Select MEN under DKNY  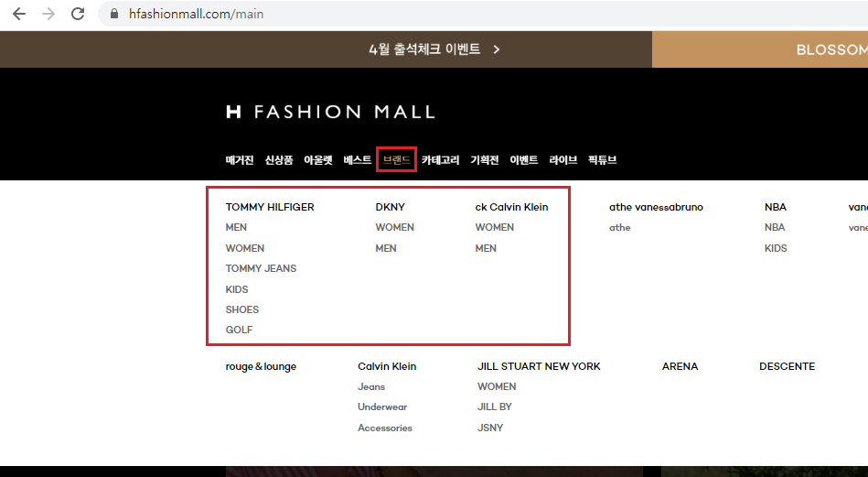386,248
